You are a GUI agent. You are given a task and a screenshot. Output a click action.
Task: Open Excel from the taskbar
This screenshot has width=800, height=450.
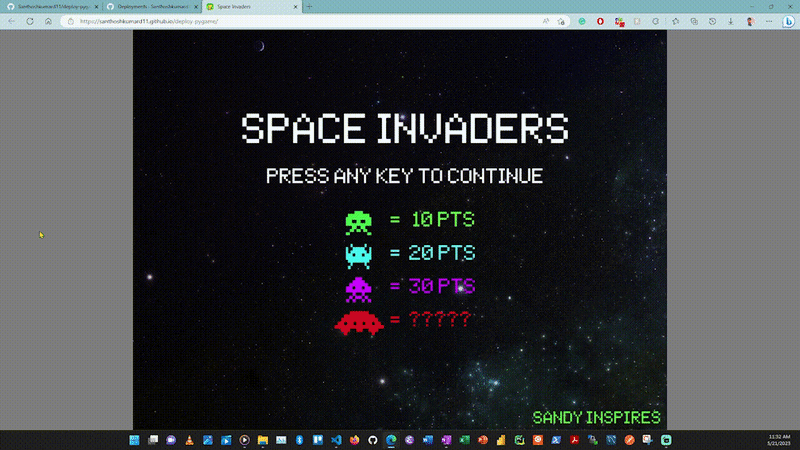click(x=465, y=440)
